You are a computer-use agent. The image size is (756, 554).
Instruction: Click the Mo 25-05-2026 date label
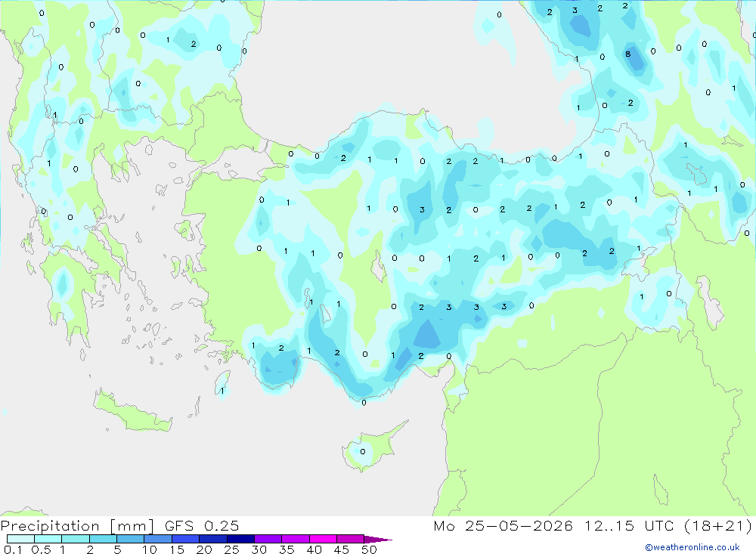[x=503, y=525]
